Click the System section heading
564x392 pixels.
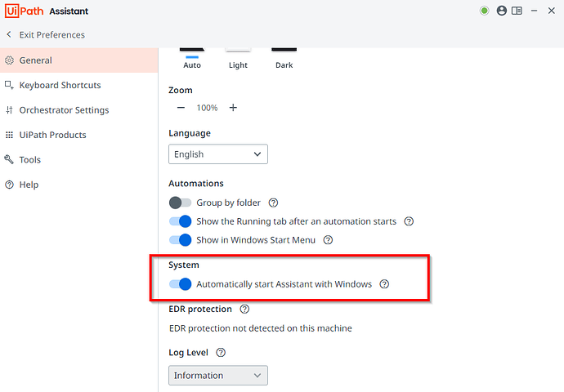(184, 265)
